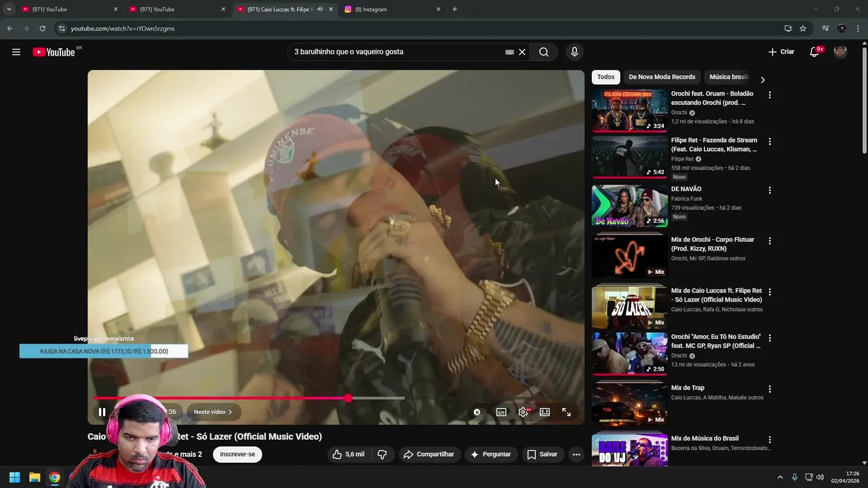Show hidden system tray icons chevron
The height and width of the screenshot is (488, 868).
click(x=780, y=477)
